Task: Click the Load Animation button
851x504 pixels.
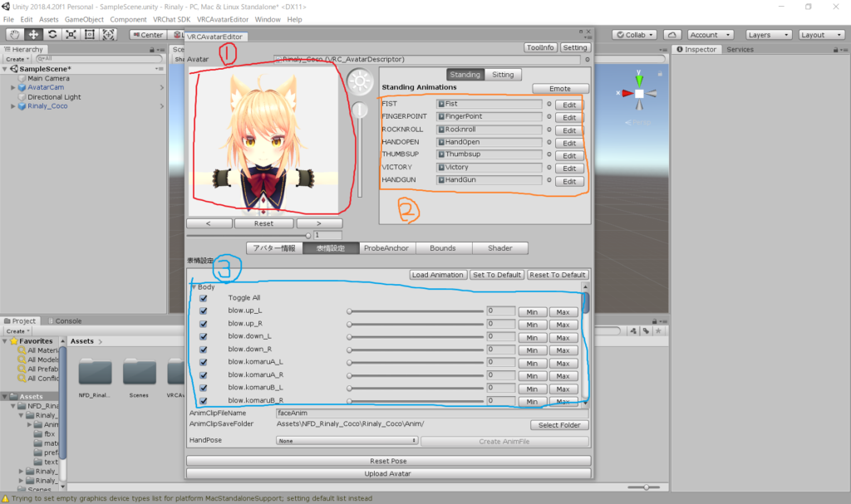Action: 437,275
